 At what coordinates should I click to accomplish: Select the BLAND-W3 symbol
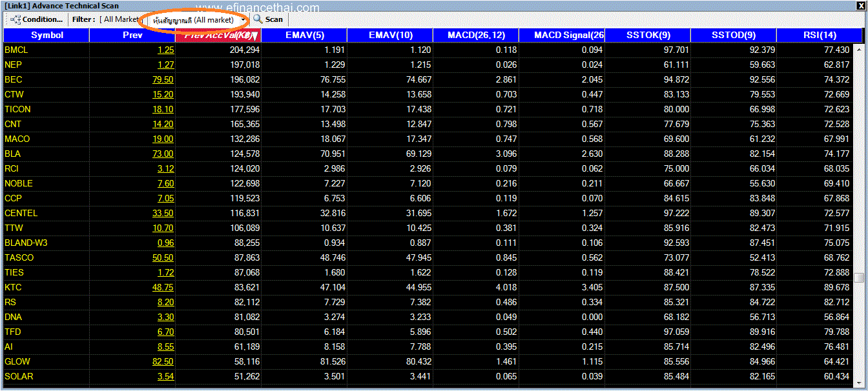pyautogui.click(x=26, y=243)
